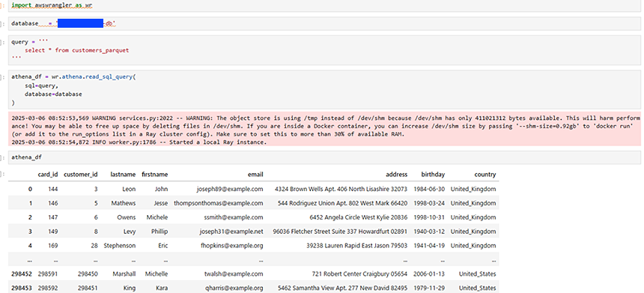Click row index 298452
This screenshot has width=644, height=293.
click(22, 274)
